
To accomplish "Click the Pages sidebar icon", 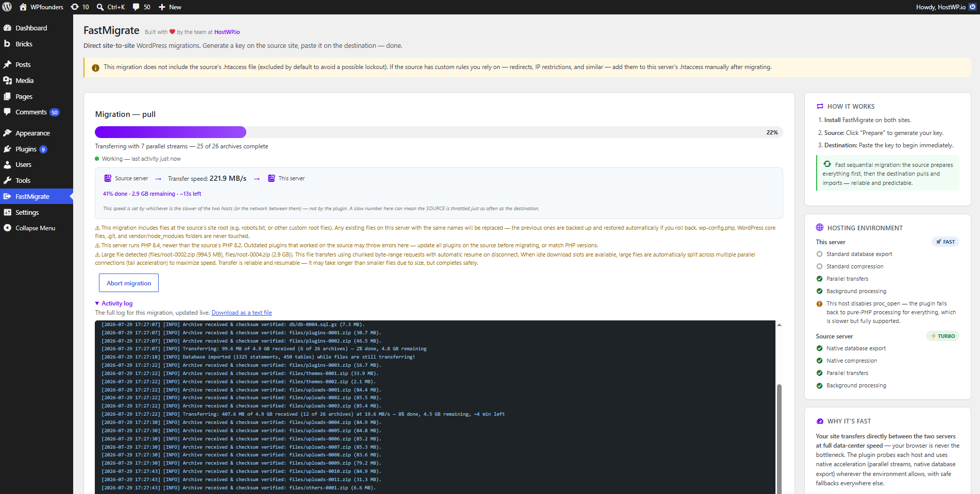I will coord(7,96).
